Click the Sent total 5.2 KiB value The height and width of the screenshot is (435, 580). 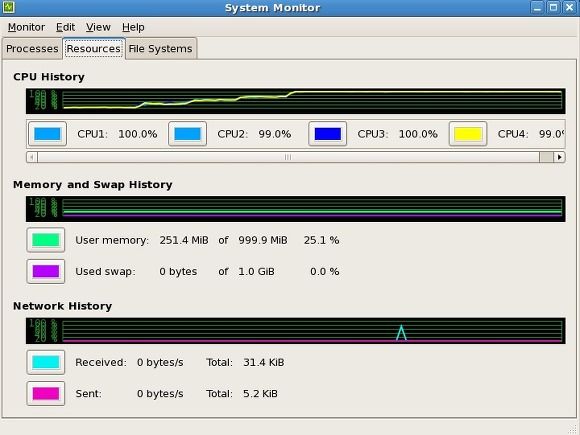tap(260, 394)
